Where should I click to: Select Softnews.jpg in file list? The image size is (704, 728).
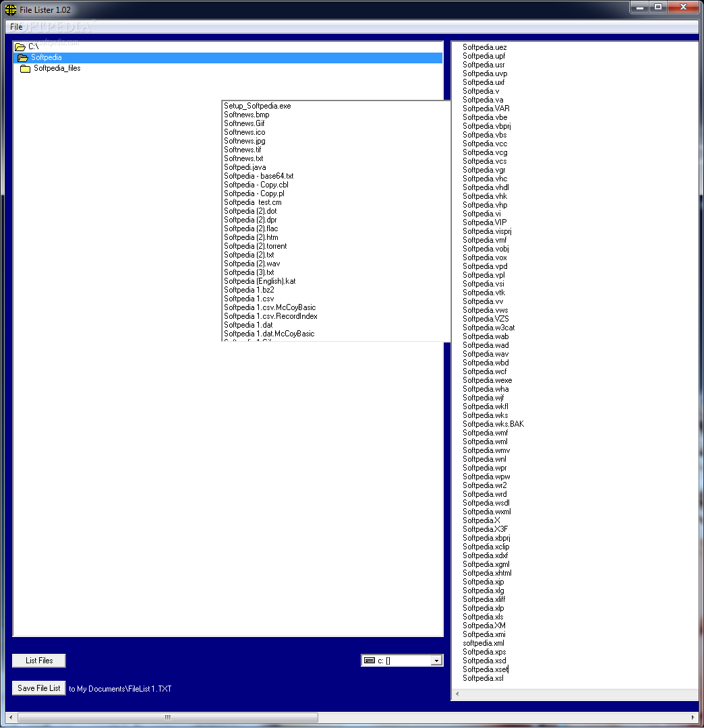pos(245,141)
